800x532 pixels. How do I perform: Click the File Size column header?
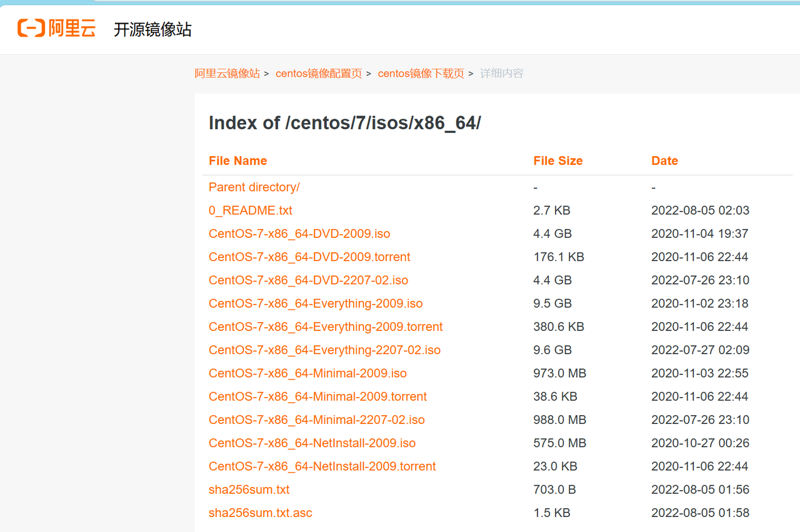tap(558, 160)
